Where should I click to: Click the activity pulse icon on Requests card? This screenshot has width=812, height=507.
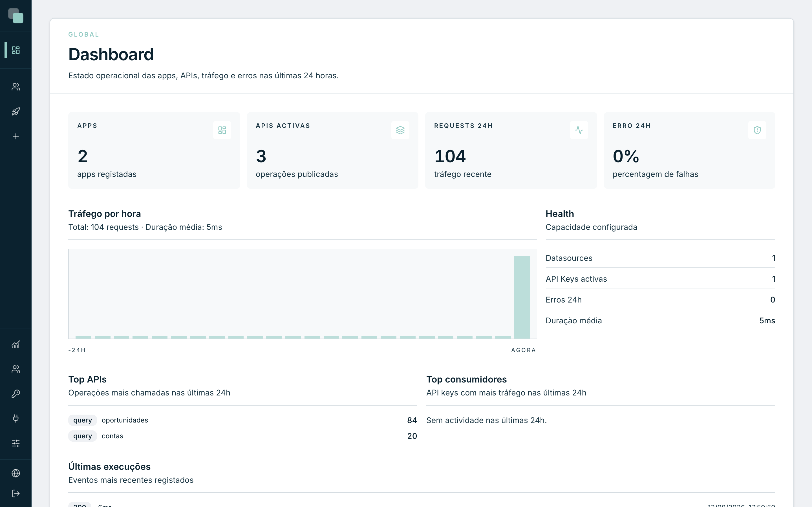pyautogui.click(x=579, y=130)
